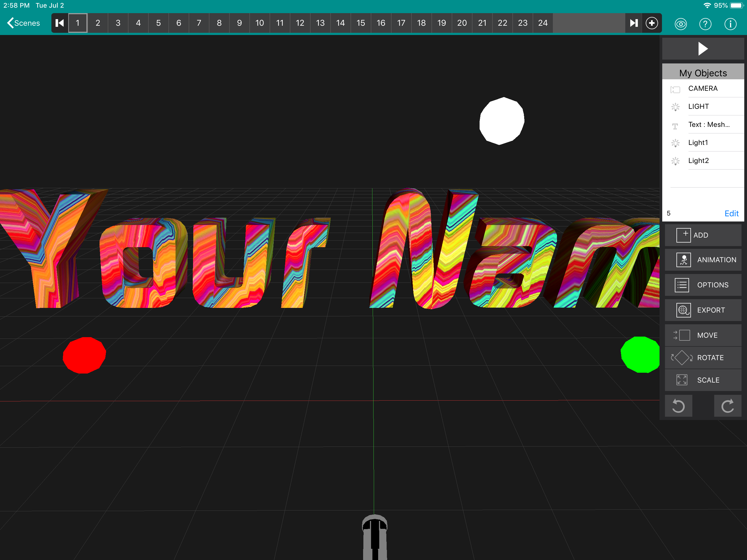Image resolution: width=747 pixels, height=560 pixels.
Task: Click the red light sphere
Action: click(84, 355)
